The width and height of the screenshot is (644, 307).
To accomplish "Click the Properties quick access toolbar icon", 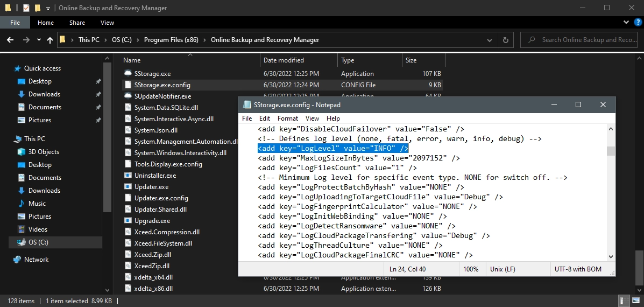I will pos(26,8).
